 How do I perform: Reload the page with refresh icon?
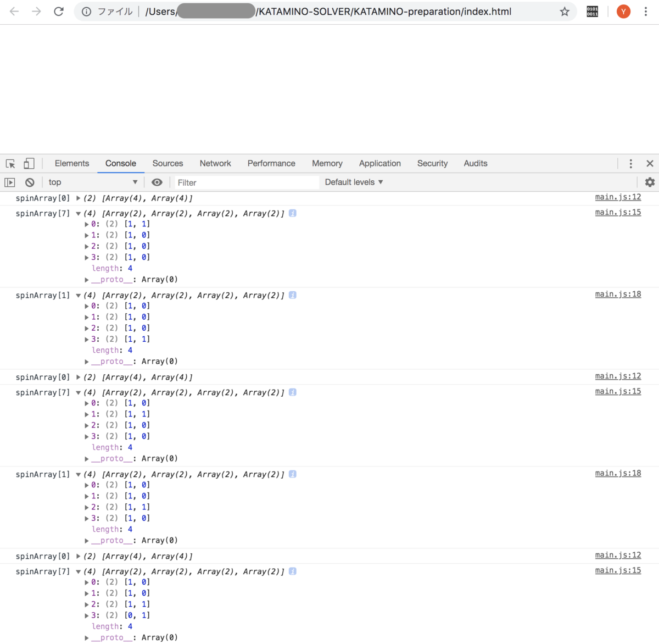click(x=59, y=11)
